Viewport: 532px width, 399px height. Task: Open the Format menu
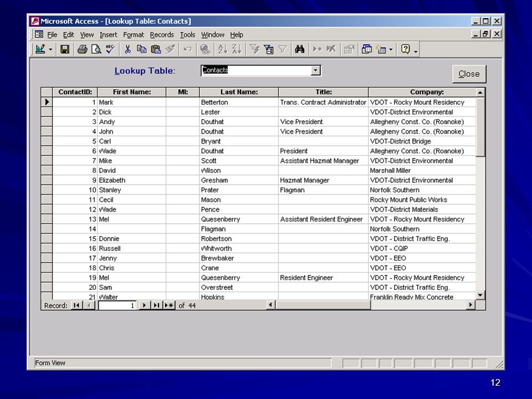click(x=134, y=34)
